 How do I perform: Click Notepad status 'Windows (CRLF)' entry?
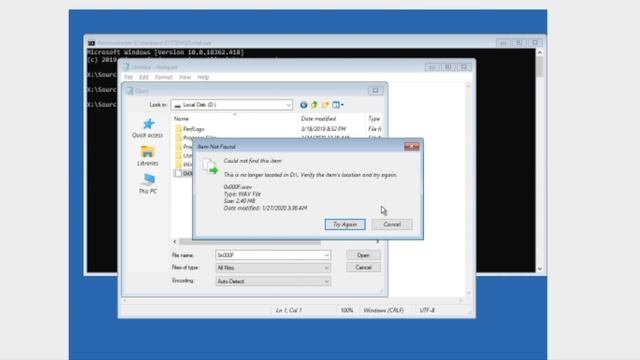coord(383,310)
